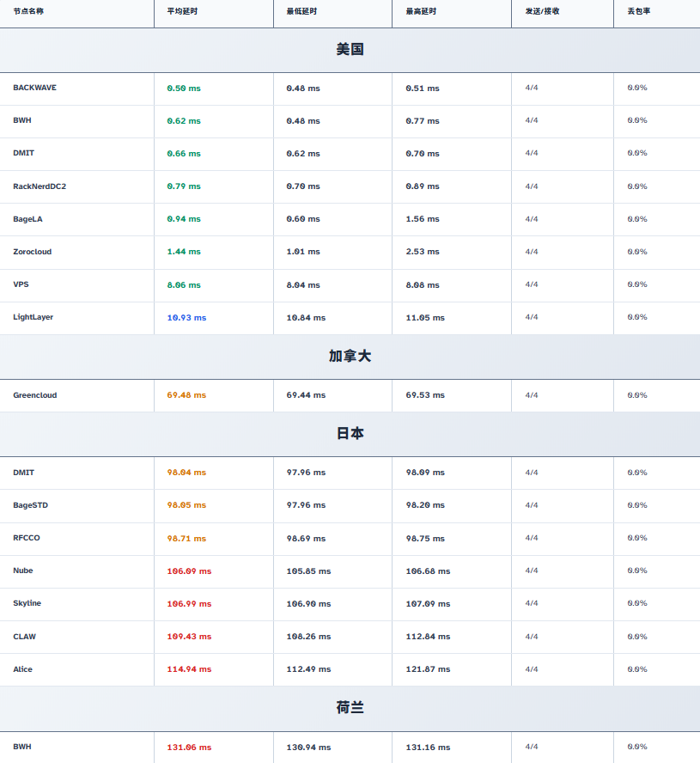Click the 最低延时 column header
This screenshot has width=700, height=763.
(301, 11)
